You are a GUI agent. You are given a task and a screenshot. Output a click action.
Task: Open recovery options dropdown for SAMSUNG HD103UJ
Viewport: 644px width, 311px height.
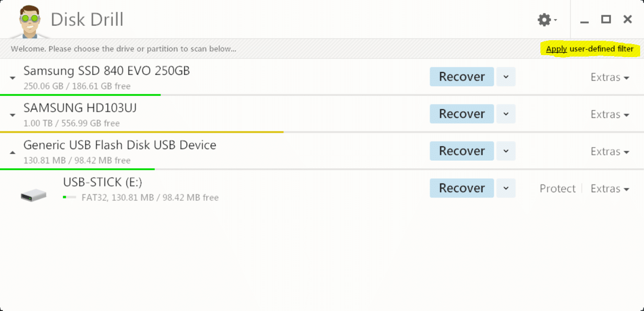505,114
